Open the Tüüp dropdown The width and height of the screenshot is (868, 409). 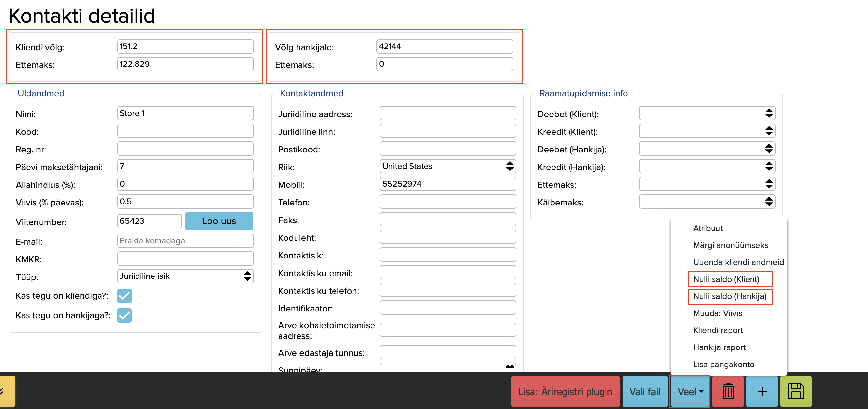pos(185,276)
